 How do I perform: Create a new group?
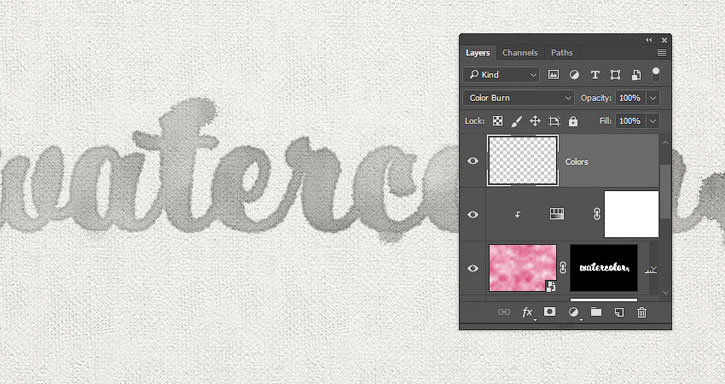[596, 312]
